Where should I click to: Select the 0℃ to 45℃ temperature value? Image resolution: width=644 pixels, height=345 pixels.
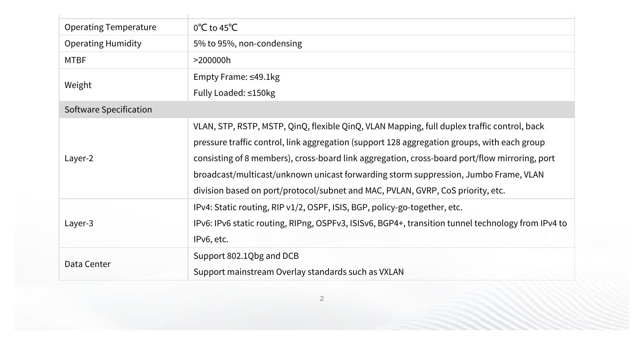point(215,27)
